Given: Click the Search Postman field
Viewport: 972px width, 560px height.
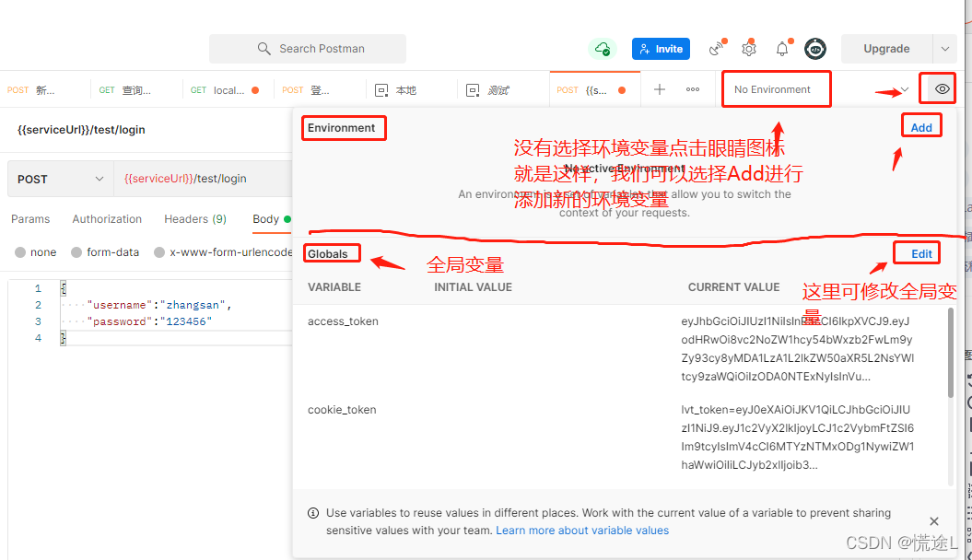Looking at the screenshot, I should [308, 48].
